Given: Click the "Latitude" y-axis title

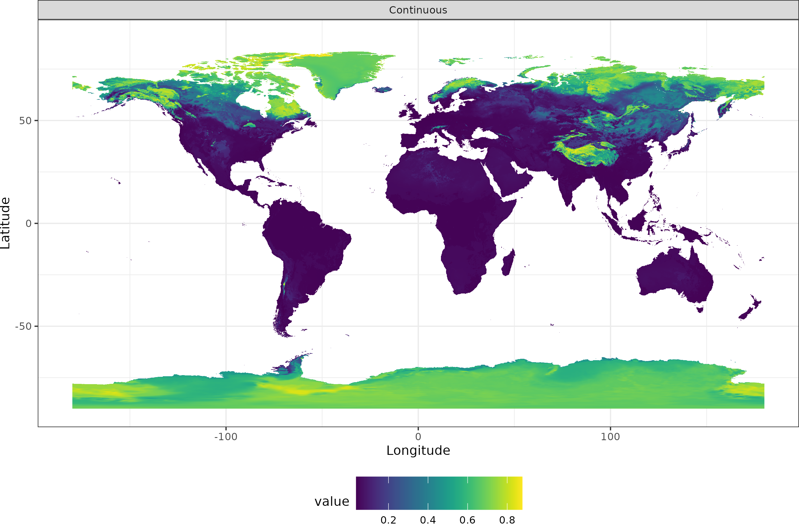Looking at the screenshot, I should pos(5,223).
